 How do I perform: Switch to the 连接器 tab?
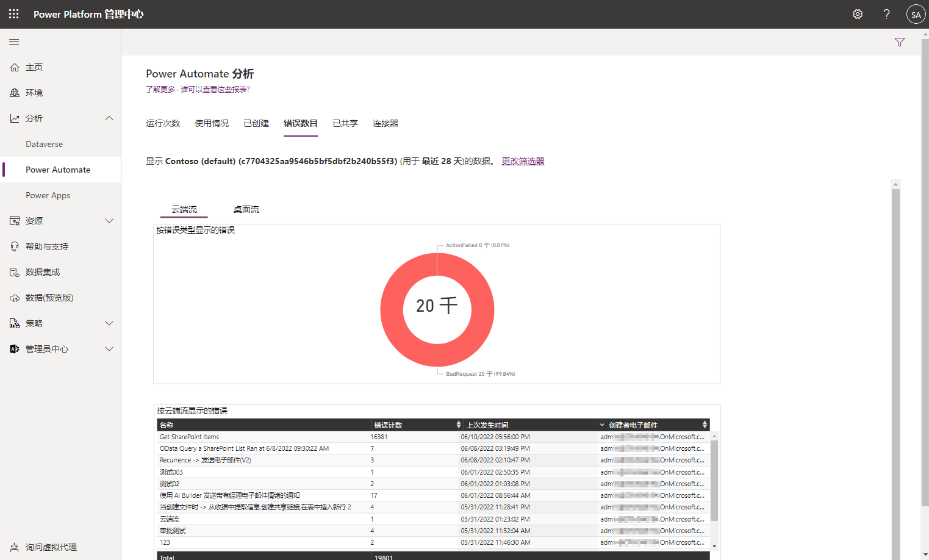[386, 123]
